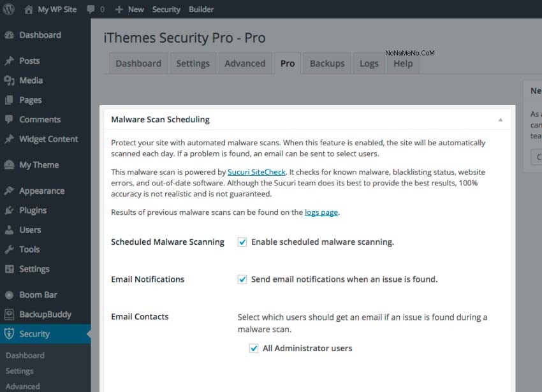Viewport: 542px width, 392px height.
Task: Open the Media icon in sidebar
Action: coord(9,80)
